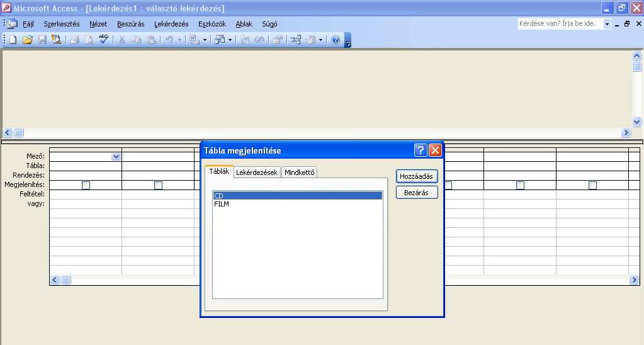Click the 'Kérdése van?' help input field
644x345 pixels.
click(x=560, y=24)
